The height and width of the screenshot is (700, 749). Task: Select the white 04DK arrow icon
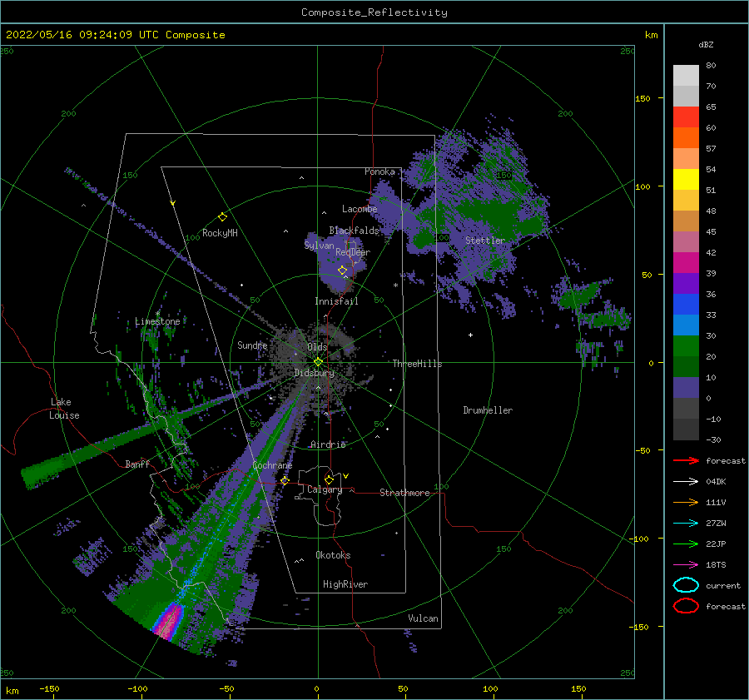point(686,481)
